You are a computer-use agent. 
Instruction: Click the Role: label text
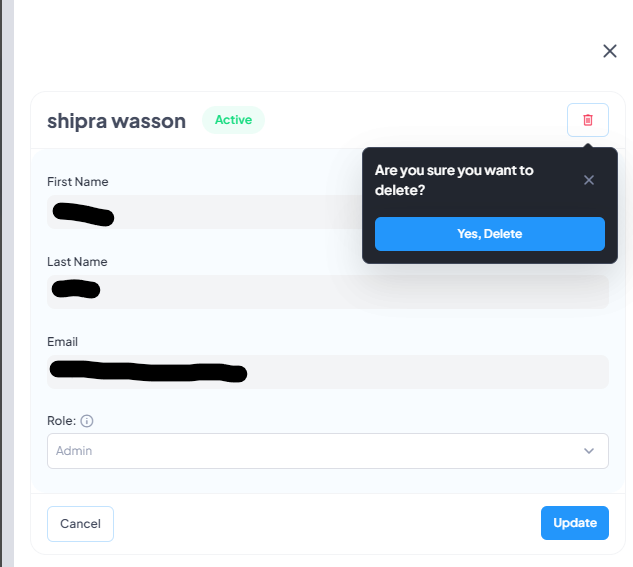click(61, 421)
